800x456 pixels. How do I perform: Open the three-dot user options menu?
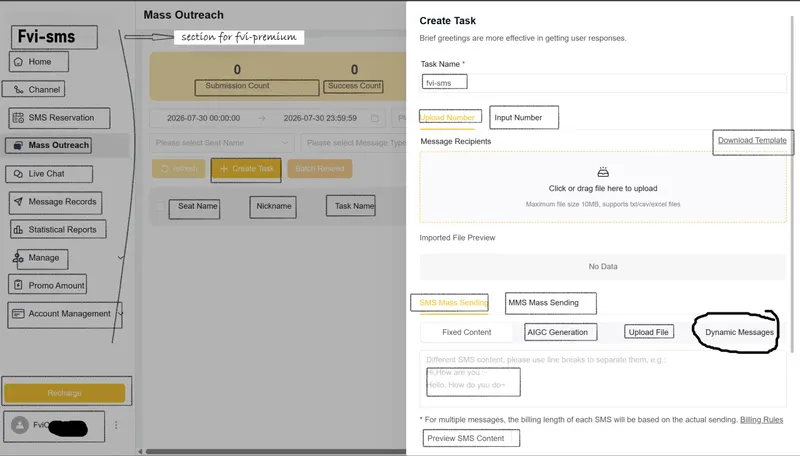pyautogui.click(x=116, y=425)
